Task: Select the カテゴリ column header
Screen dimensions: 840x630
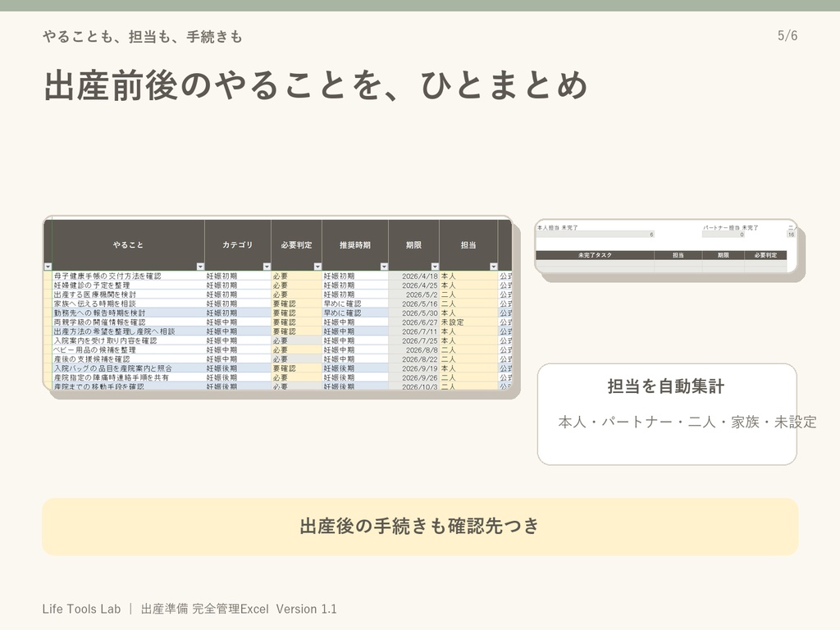Action: click(237, 244)
